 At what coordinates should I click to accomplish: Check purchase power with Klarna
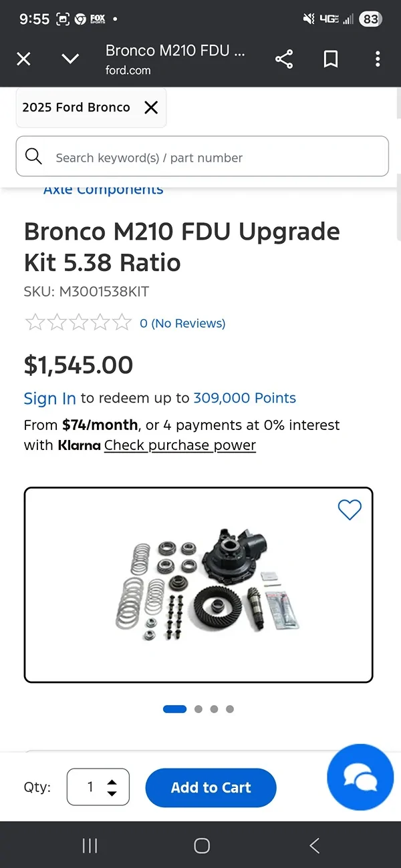pos(179,445)
